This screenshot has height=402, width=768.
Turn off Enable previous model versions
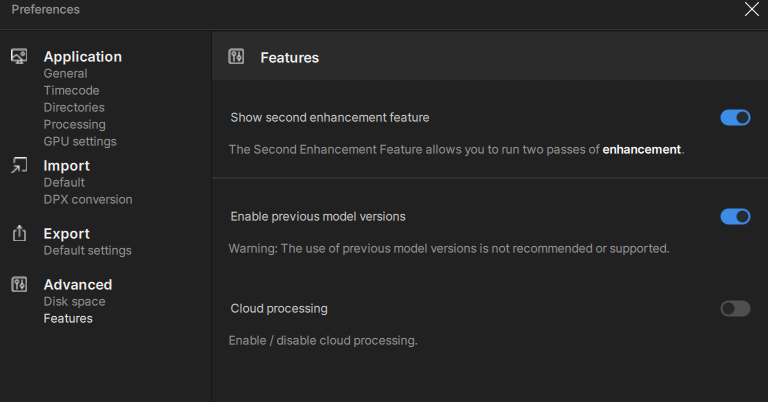735,217
